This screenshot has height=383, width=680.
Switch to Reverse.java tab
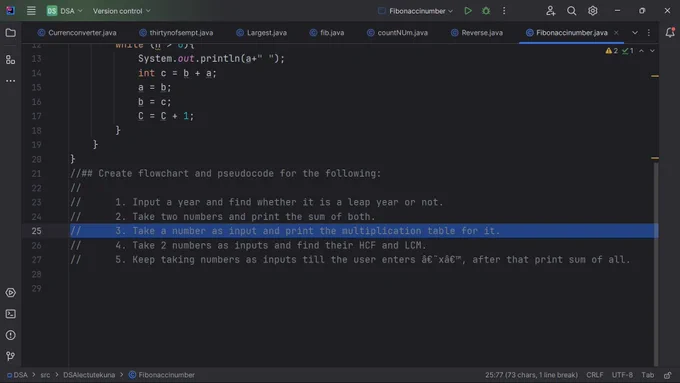[477, 33]
